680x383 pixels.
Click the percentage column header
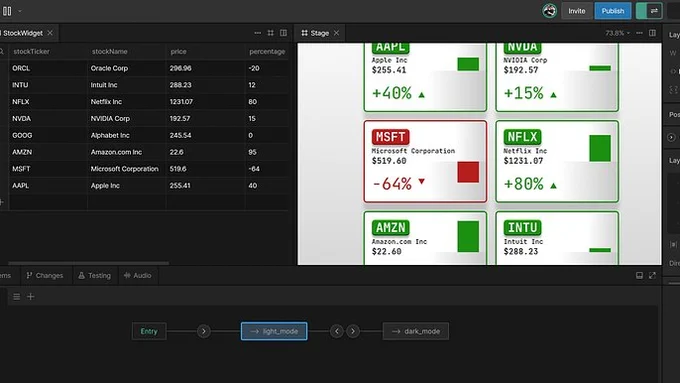(x=267, y=51)
